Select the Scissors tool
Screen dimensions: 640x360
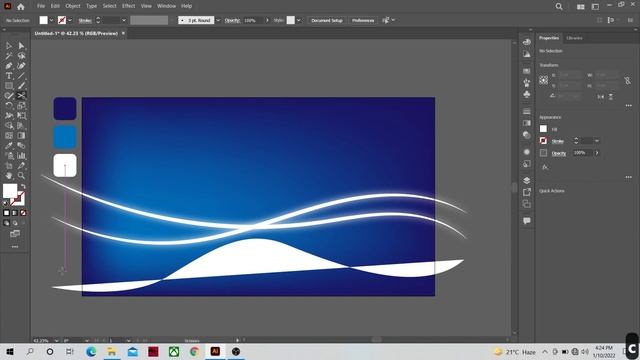21,96
